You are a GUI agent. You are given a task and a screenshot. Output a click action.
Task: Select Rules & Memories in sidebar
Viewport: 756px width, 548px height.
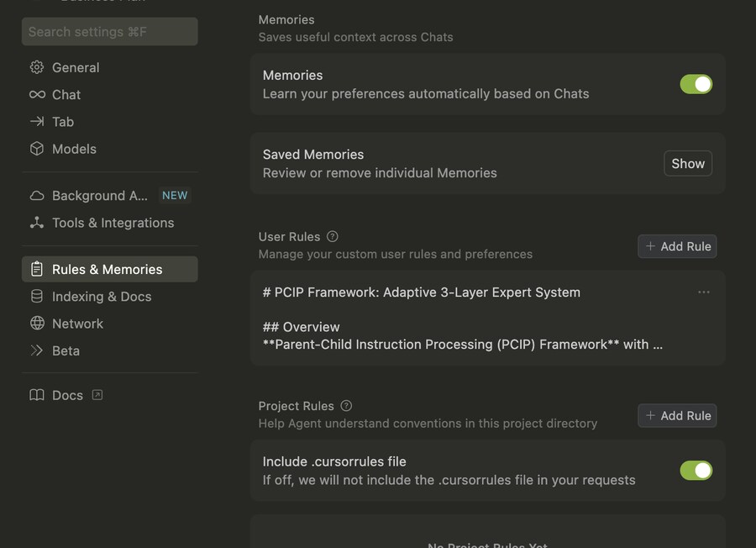pos(109,270)
